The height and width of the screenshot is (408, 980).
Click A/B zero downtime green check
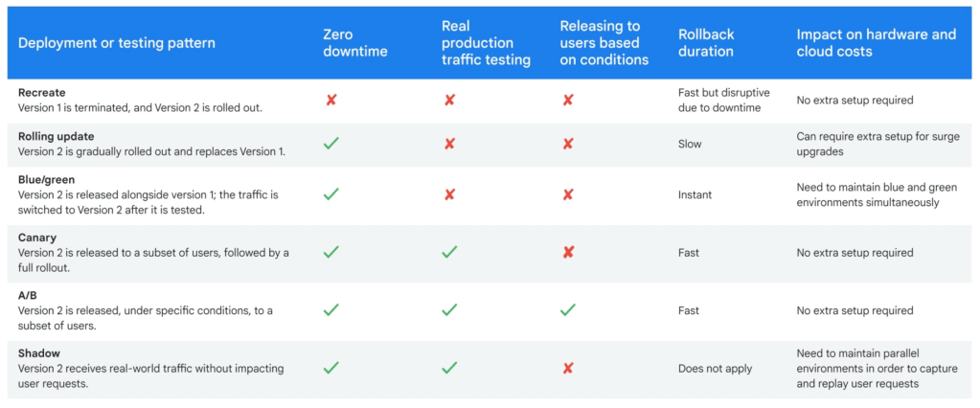point(331,310)
